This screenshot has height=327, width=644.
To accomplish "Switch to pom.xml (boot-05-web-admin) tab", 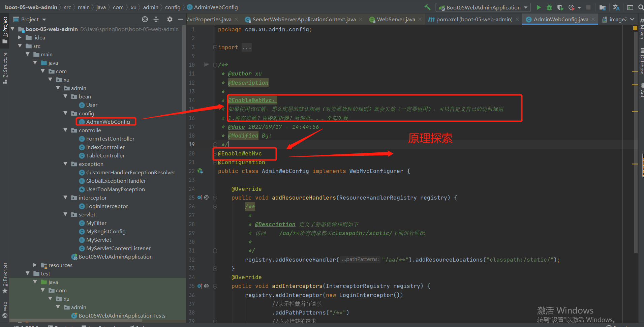I will (474, 20).
